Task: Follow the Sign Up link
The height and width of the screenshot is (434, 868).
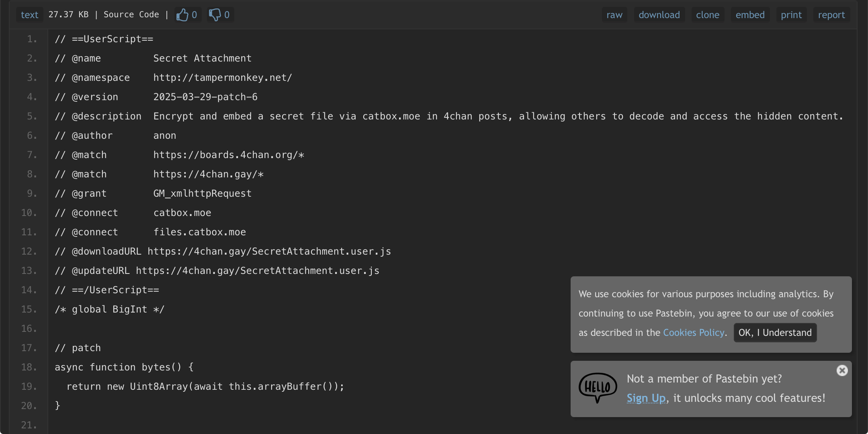Action: (x=646, y=398)
